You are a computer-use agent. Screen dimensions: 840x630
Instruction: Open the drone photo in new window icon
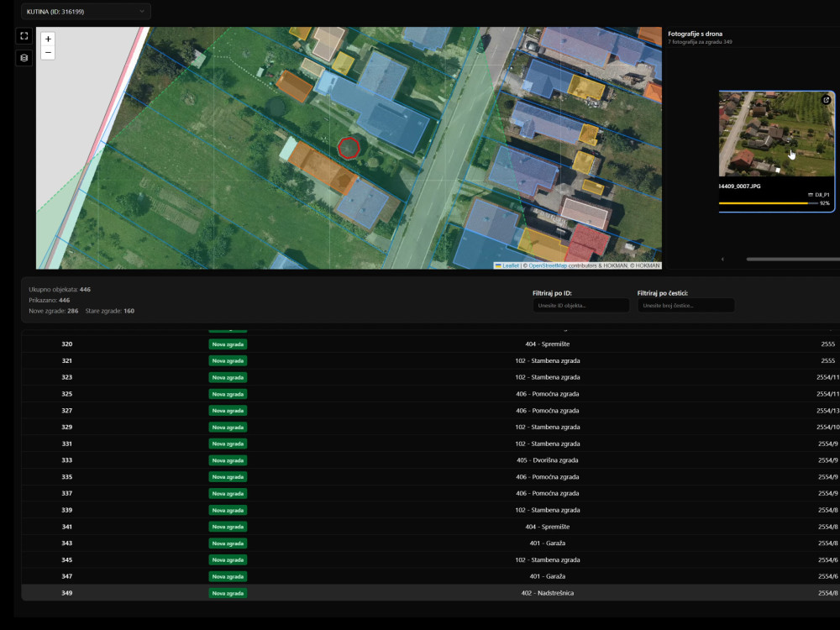tap(826, 100)
